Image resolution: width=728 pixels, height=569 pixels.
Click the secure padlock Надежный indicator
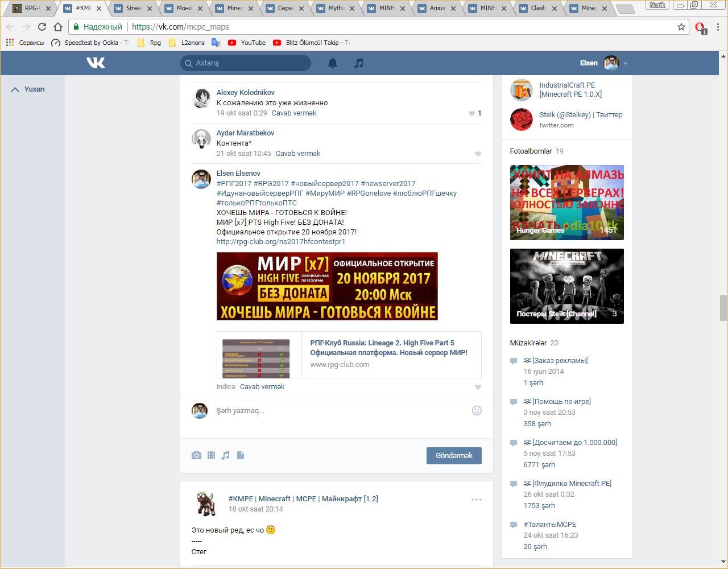point(97,27)
